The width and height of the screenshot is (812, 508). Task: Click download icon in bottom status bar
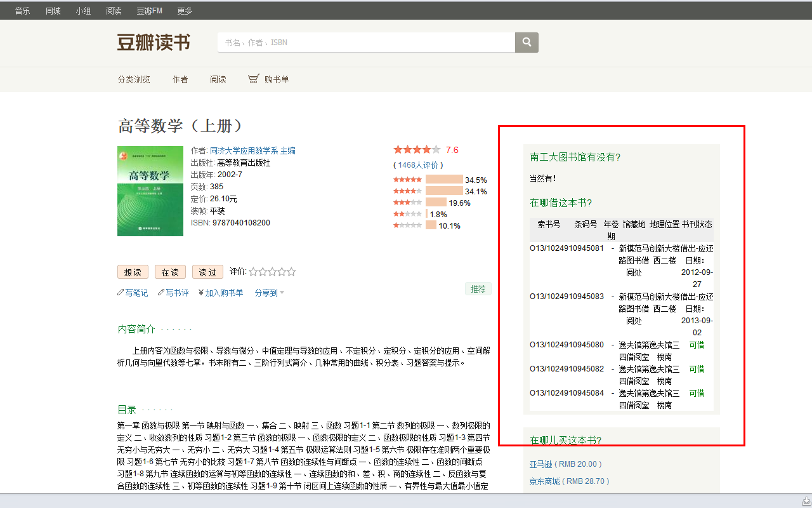[806, 502]
